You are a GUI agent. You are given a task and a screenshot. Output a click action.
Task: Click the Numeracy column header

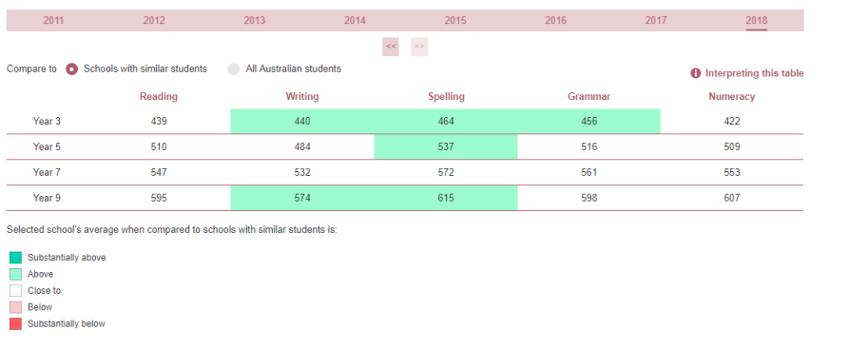click(x=732, y=96)
